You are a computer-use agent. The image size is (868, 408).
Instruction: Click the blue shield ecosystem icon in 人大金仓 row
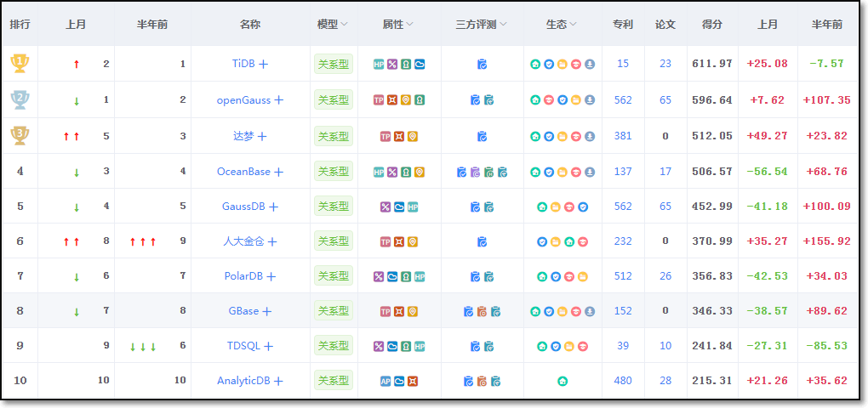pyautogui.click(x=543, y=241)
